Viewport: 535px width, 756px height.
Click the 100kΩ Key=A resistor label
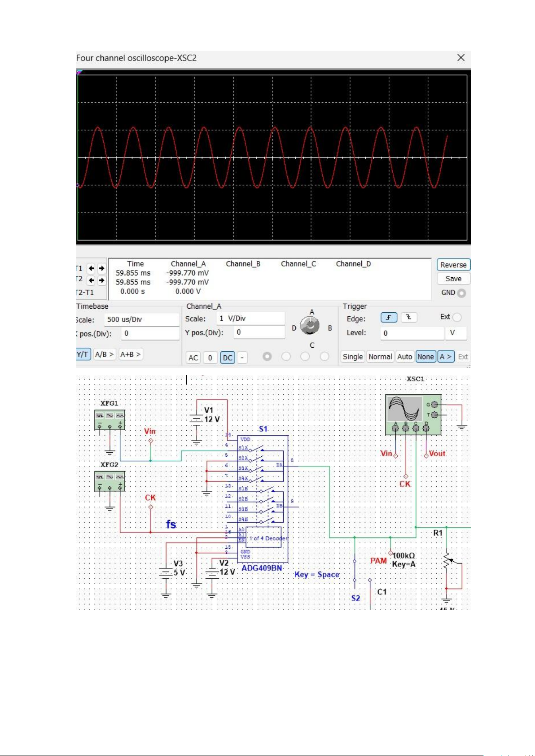pyautogui.click(x=404, y=560)
